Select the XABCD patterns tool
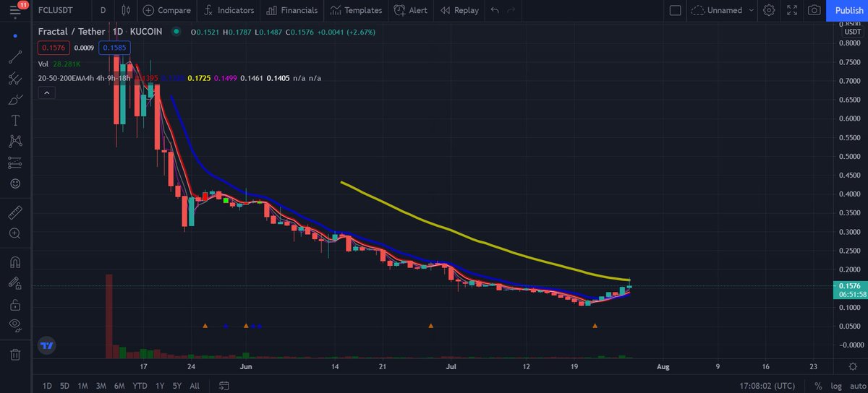Screen dimensions: 868x393 15,141
